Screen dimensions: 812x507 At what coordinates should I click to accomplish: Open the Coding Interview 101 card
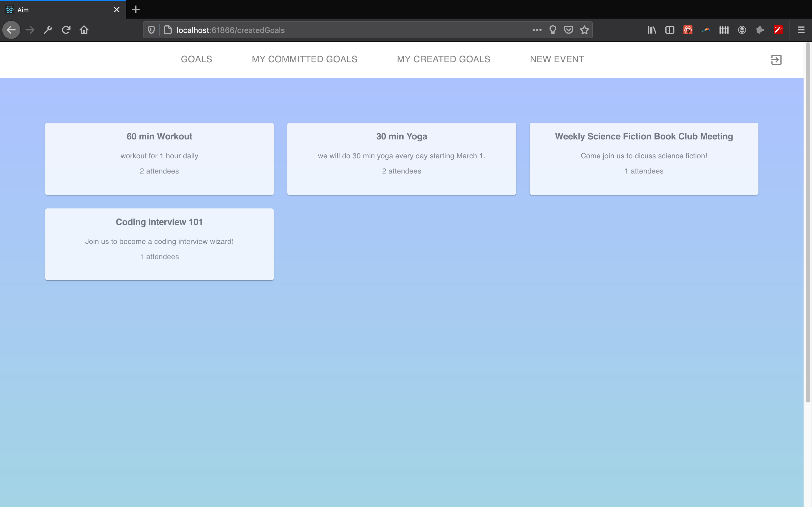click(159, 244)
